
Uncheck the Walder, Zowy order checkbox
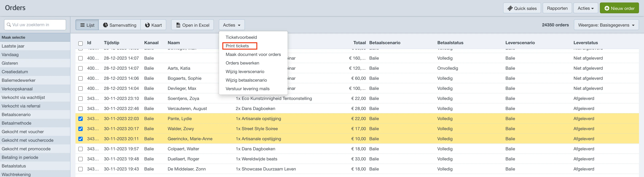pyautogui.click(x=80, y=129)
